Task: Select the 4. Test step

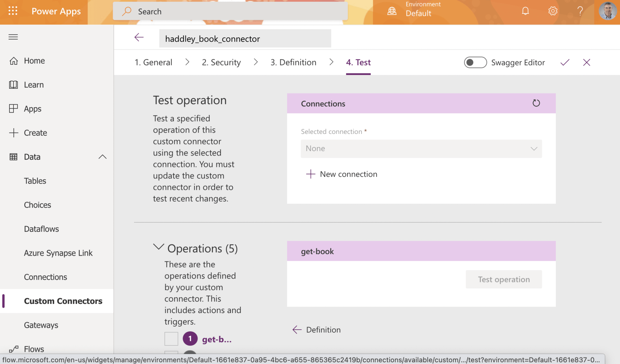Action: (358, 62)
